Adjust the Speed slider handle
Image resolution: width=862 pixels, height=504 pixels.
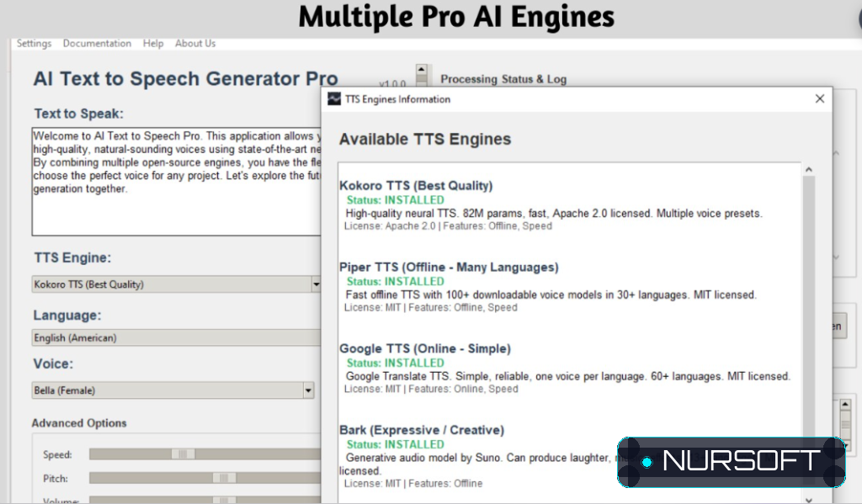tap(183, 454)
